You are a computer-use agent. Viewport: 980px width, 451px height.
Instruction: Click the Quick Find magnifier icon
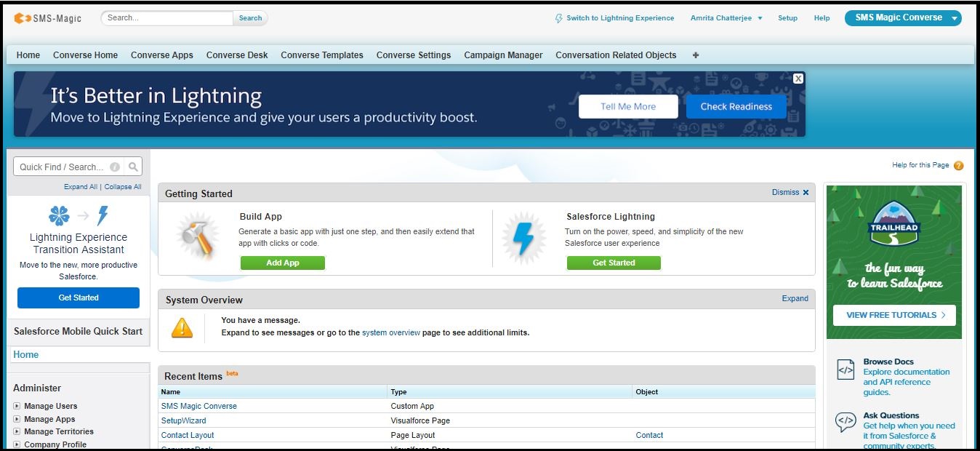(x=133, y=167)
